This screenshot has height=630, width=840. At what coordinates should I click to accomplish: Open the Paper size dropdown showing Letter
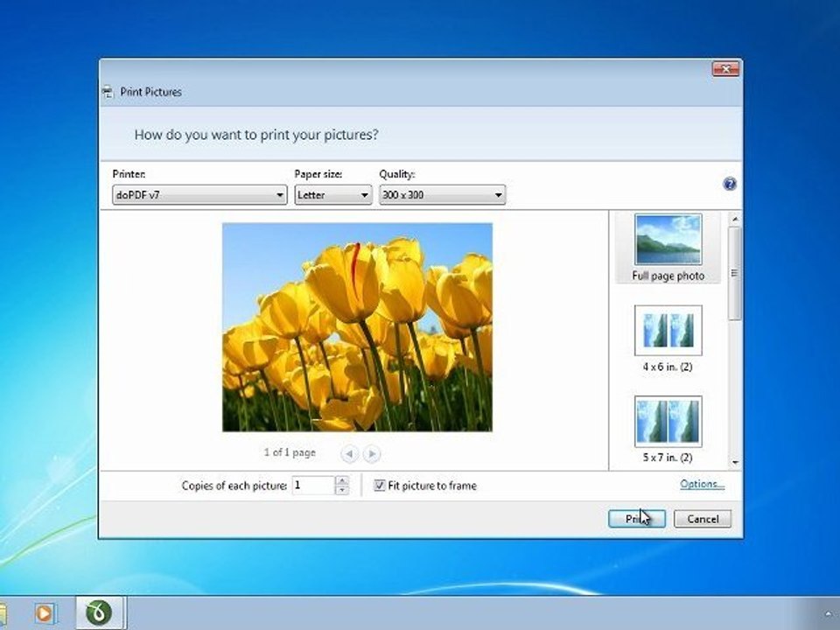tap(332, 195)
